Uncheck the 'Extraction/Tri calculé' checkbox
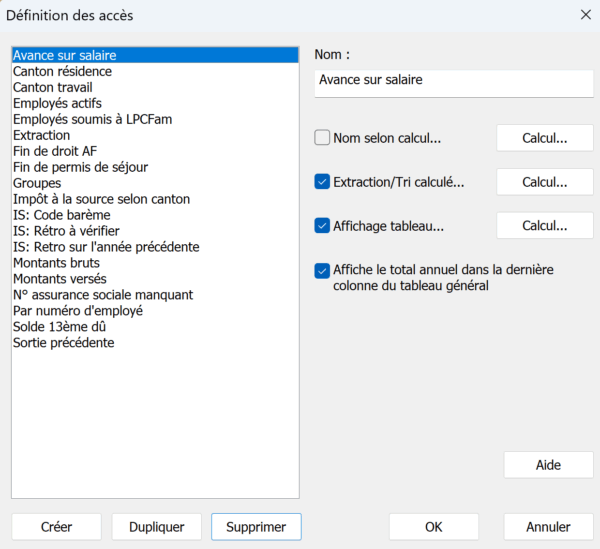Screen dimensions: 600x549 click(322, 182)
